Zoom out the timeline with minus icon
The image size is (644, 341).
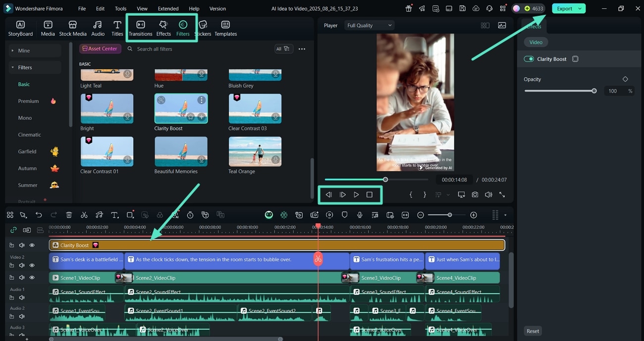click(421, 215)
